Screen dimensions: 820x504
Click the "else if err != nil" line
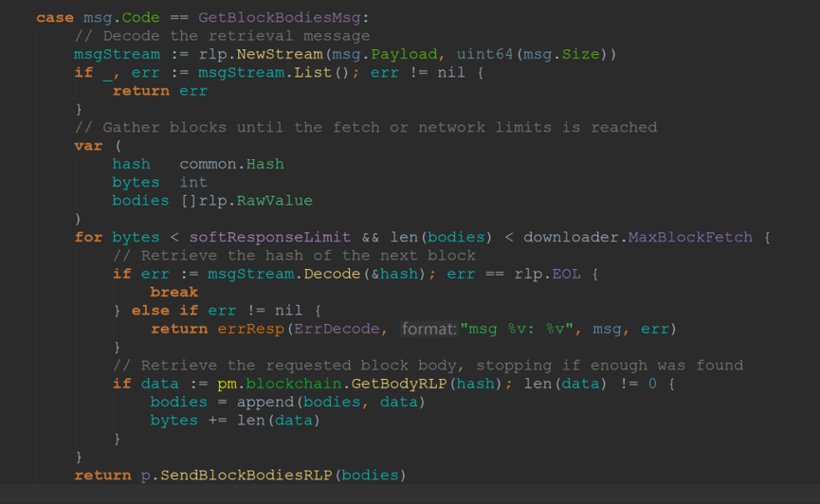click(x=217, y=311)
